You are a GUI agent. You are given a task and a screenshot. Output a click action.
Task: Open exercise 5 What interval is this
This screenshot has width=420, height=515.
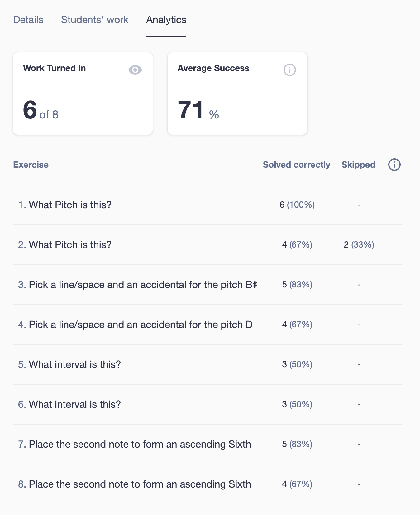coord(208,364)
